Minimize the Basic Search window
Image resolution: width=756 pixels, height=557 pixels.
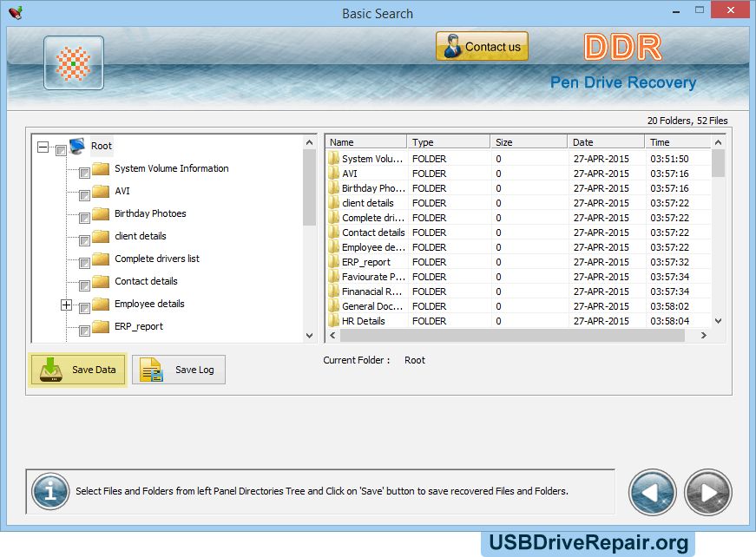(676, 10)
